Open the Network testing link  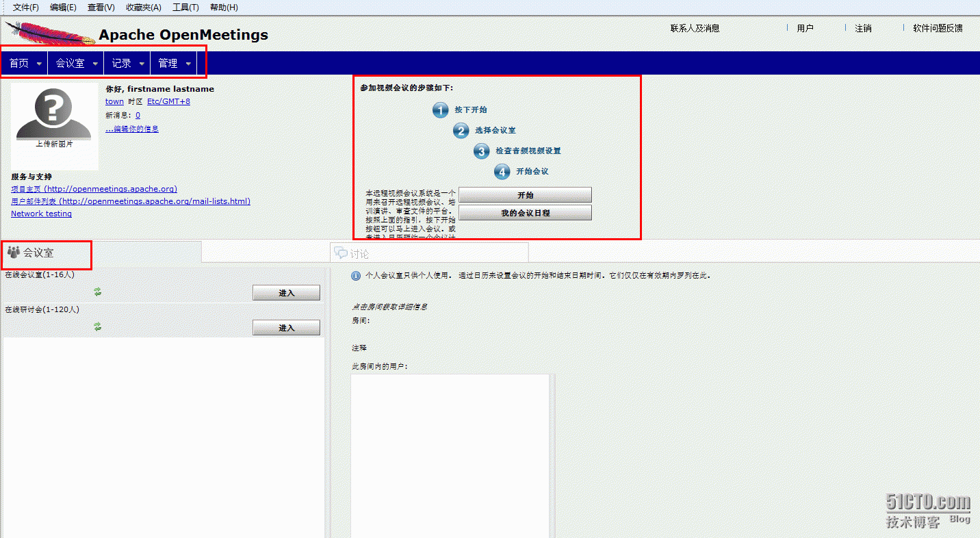point(41,214)
